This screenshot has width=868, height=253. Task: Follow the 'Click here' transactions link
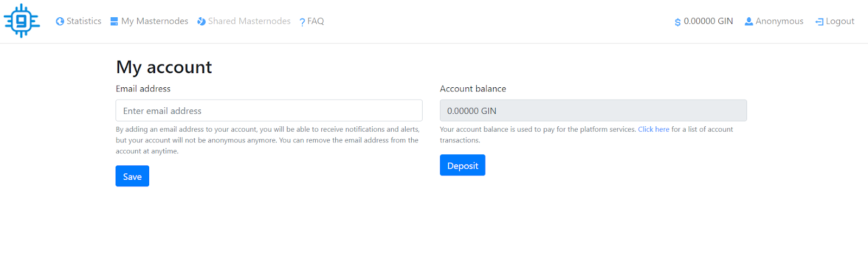[653, 129]
